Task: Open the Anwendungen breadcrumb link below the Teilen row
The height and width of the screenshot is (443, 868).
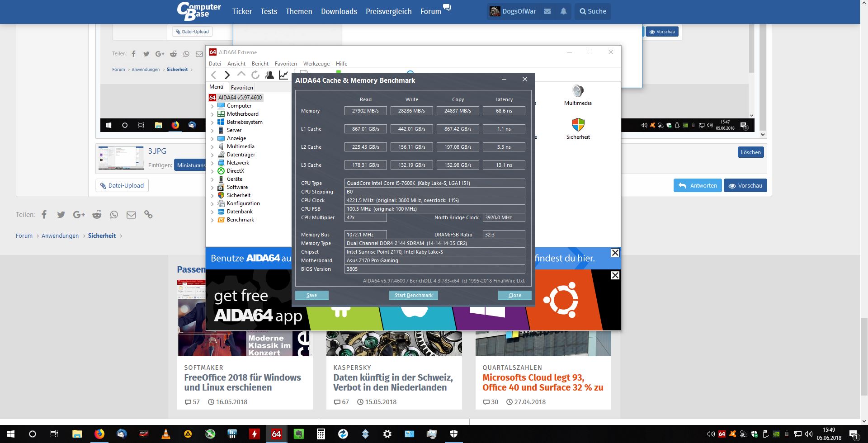Action: 60,236
